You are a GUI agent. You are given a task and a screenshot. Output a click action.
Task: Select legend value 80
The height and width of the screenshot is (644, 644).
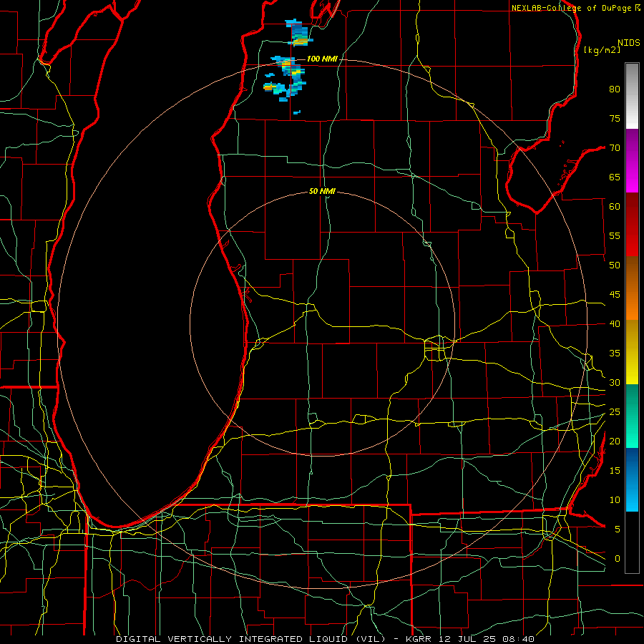click(x=615, y=89)
